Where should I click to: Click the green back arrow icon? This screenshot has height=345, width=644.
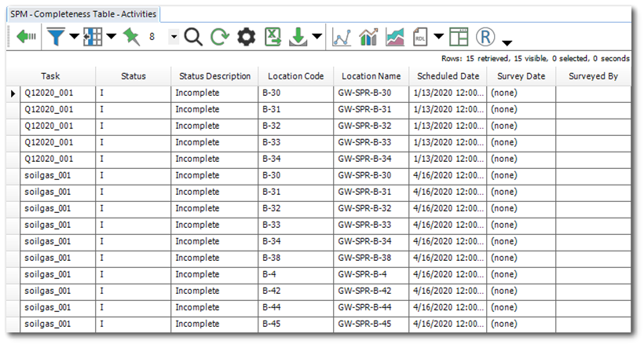(26, 37)
